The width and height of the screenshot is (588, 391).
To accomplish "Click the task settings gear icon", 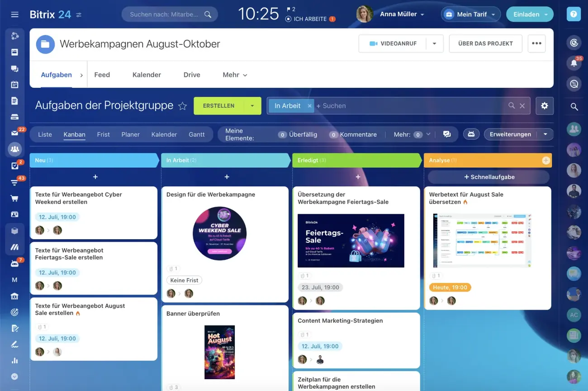I will click(544, 106).
